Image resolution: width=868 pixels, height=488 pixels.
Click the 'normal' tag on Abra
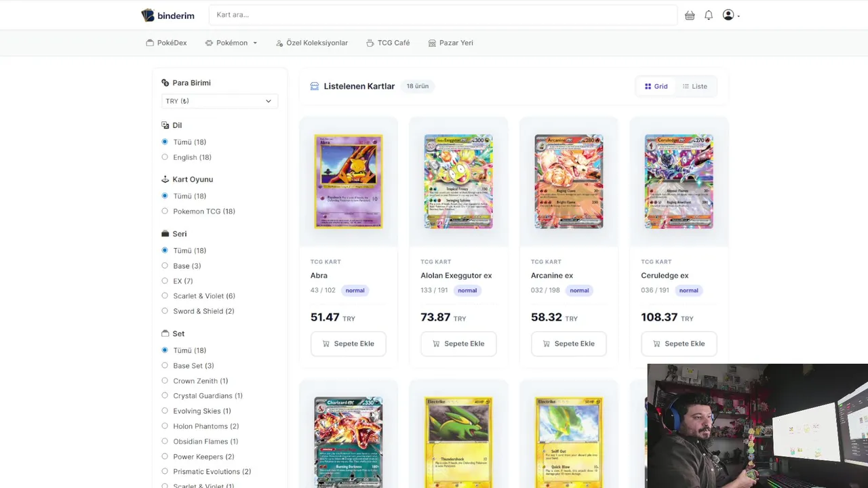point(355,290)
